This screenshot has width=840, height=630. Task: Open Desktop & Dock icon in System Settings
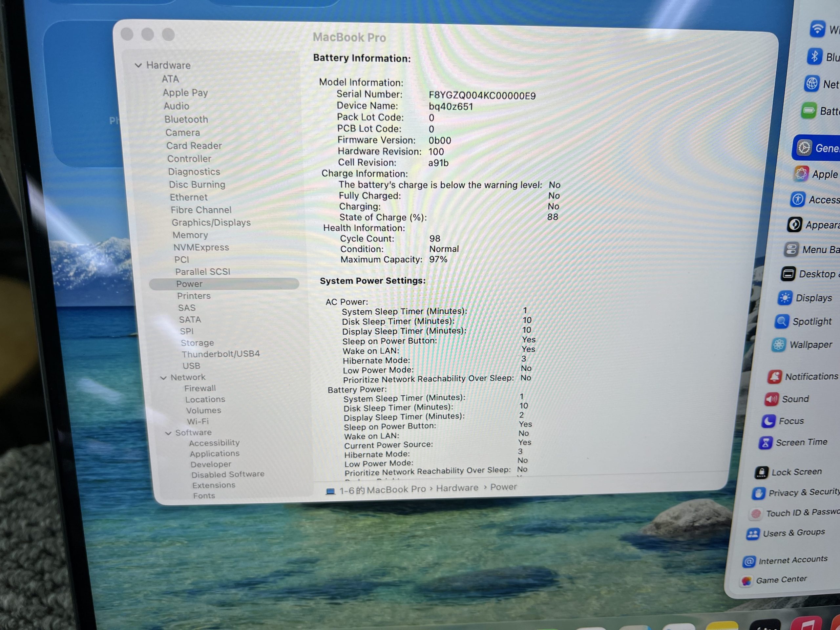point(788,274)
